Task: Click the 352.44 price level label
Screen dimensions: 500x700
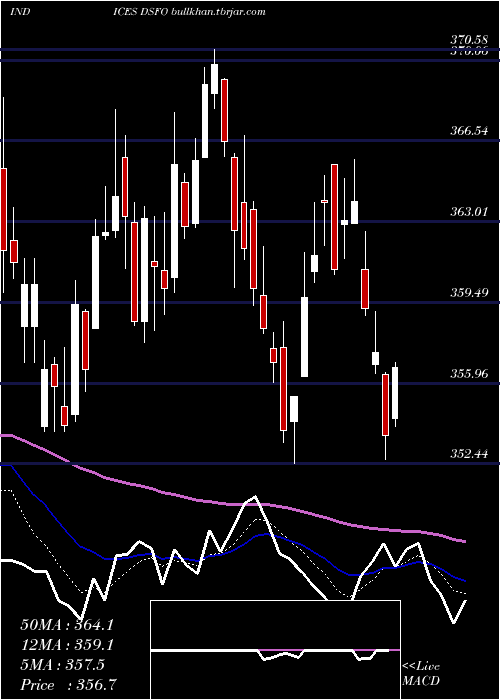Action: click(x=468, y=454)
